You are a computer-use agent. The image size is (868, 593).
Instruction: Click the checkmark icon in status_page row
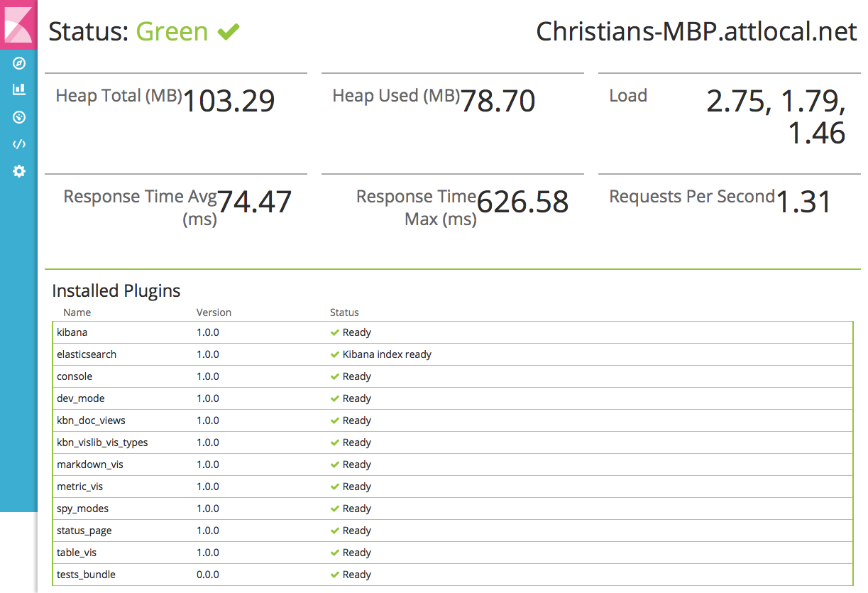click(x=334, y=531)
